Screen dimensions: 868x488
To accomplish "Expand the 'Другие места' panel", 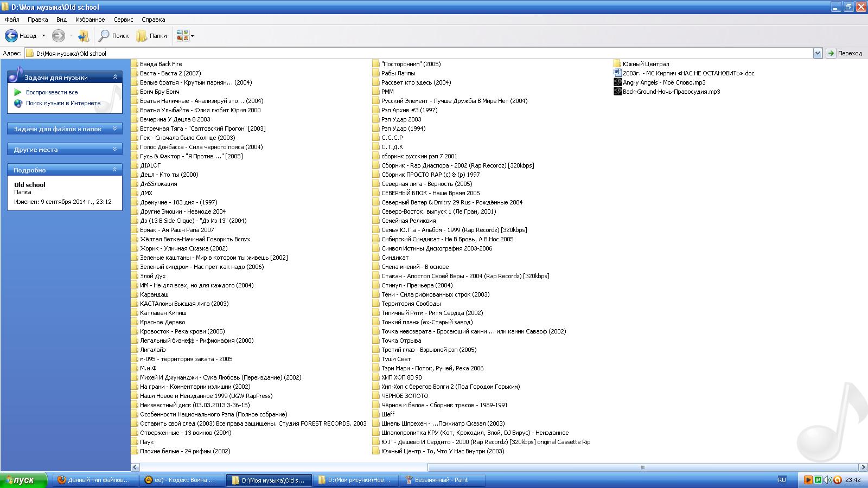I will 115,149.
